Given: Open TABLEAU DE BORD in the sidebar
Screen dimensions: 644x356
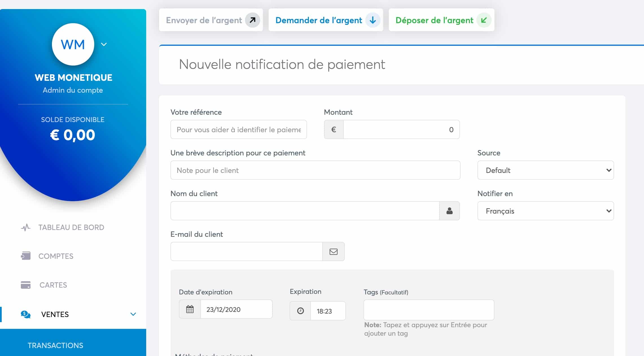Looking at the screenshot, I should pos(71,227).
